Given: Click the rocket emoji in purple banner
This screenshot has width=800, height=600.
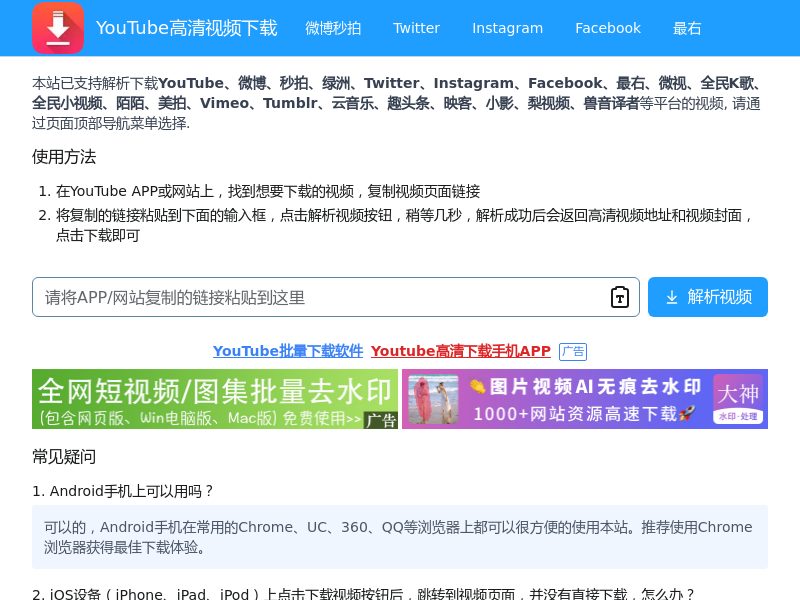Looking at the screenshot, I should [687, 413].
